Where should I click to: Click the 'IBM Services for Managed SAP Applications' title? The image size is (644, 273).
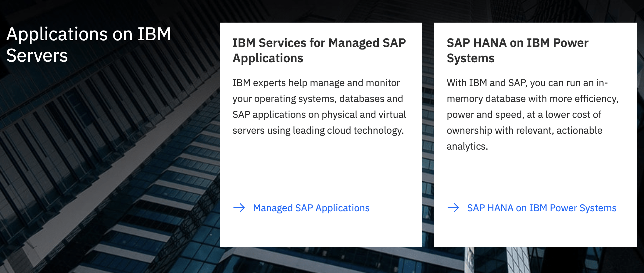(x=319, y=50)
